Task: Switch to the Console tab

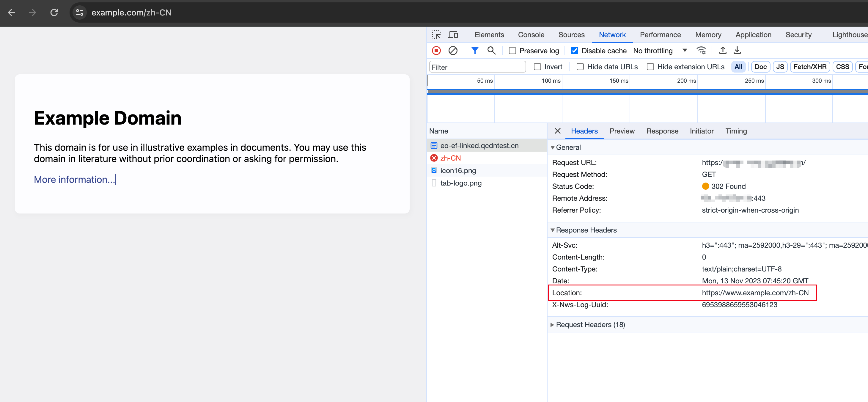Action: click(531, 35)
